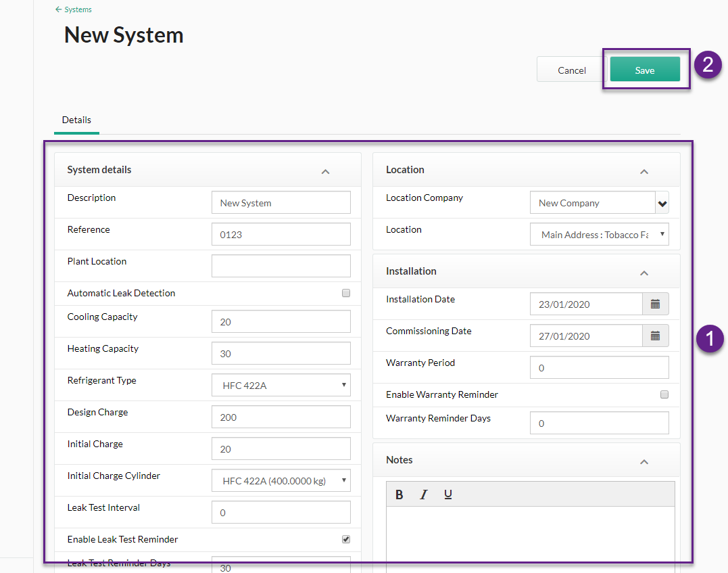728x573 pixels.
Task: Click the Heating Capacity field
Action: pos(281,353)
